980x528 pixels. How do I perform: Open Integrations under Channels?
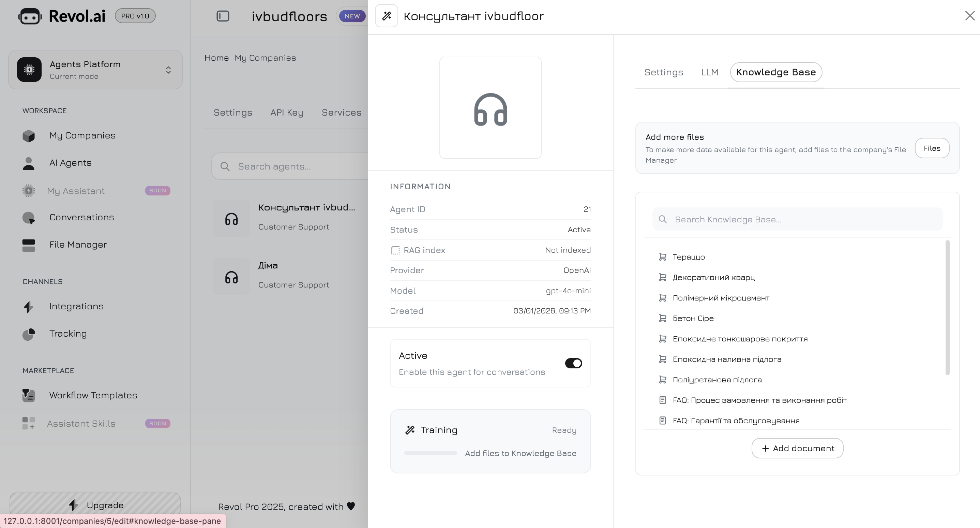[x=76, y=306]
